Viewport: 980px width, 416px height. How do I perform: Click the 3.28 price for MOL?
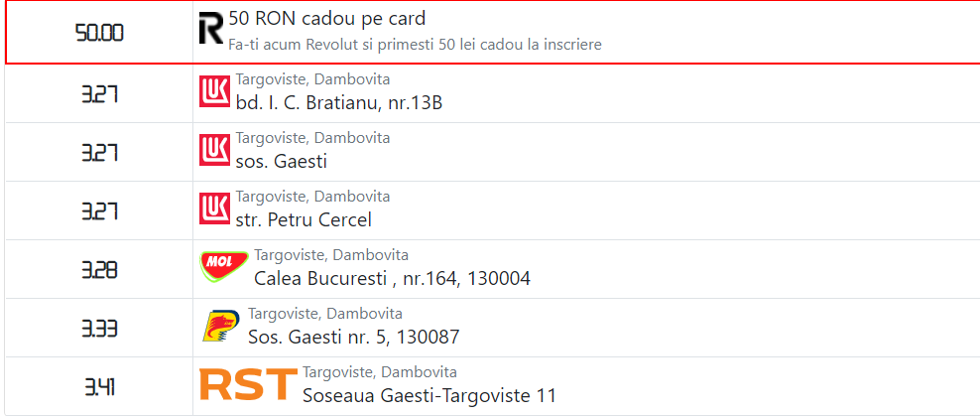(x=99, y=270)
